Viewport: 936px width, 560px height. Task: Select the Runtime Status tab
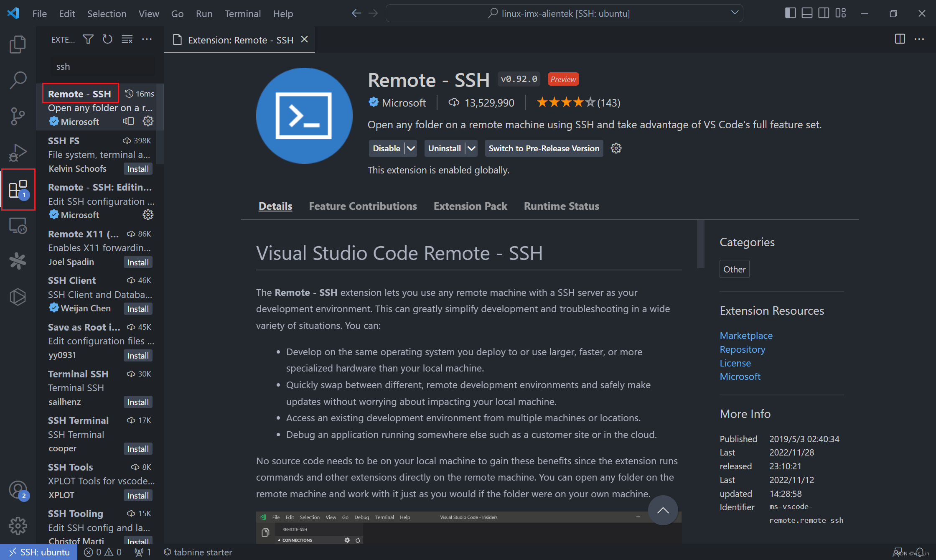point(562,206)
